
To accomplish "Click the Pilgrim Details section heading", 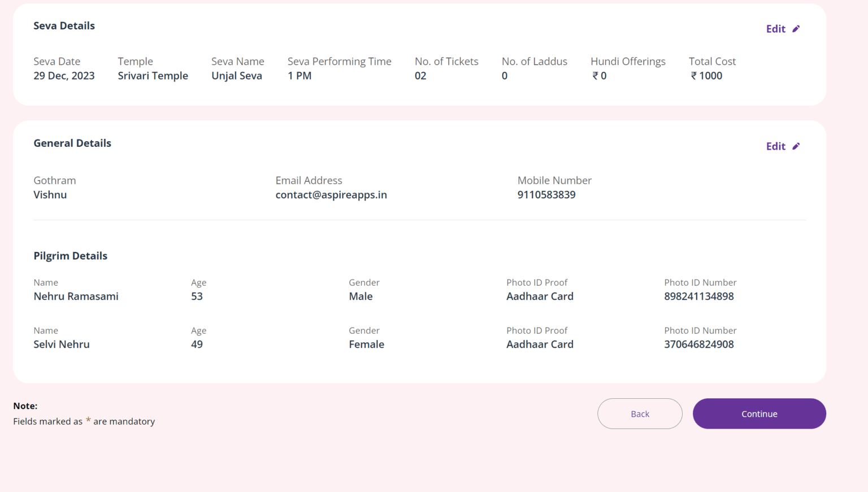I will tap(70, 255).
